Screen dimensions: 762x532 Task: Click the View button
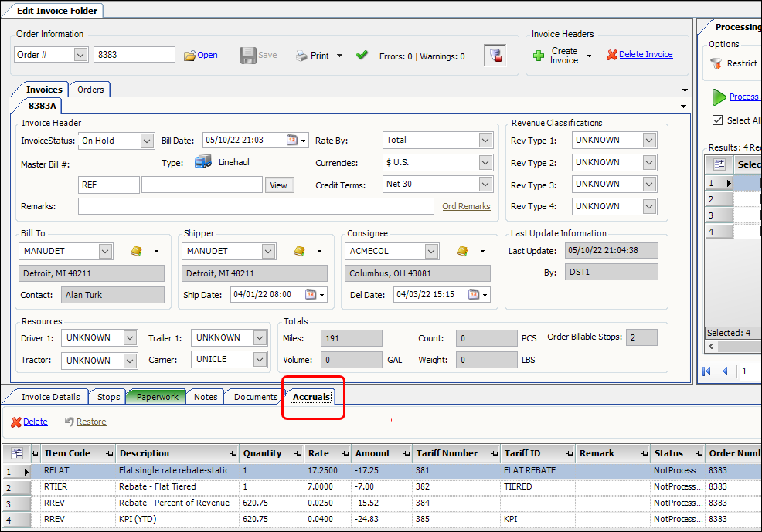click(x=278, y=185)
